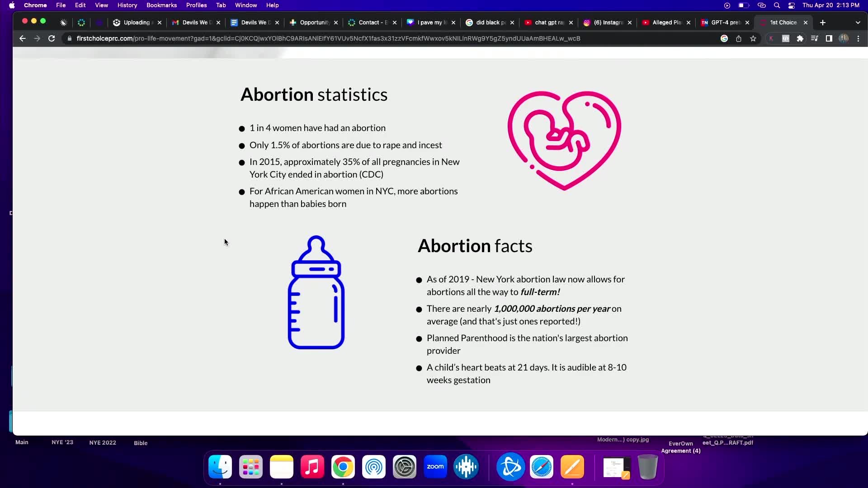Viewport: 868px width, 488px height.
Task: Open the Bookmarks menu in the menu bar
Action: tap(161, 5)
